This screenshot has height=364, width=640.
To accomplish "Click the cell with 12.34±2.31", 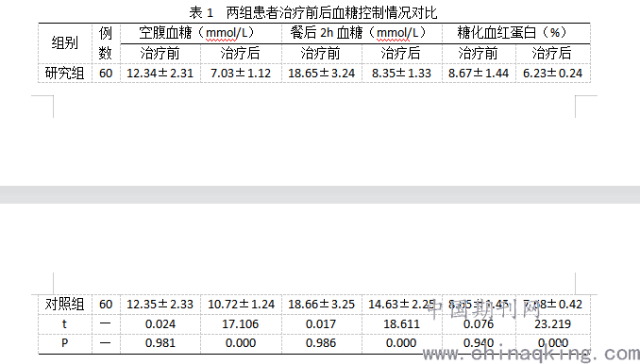I will 160,74.
